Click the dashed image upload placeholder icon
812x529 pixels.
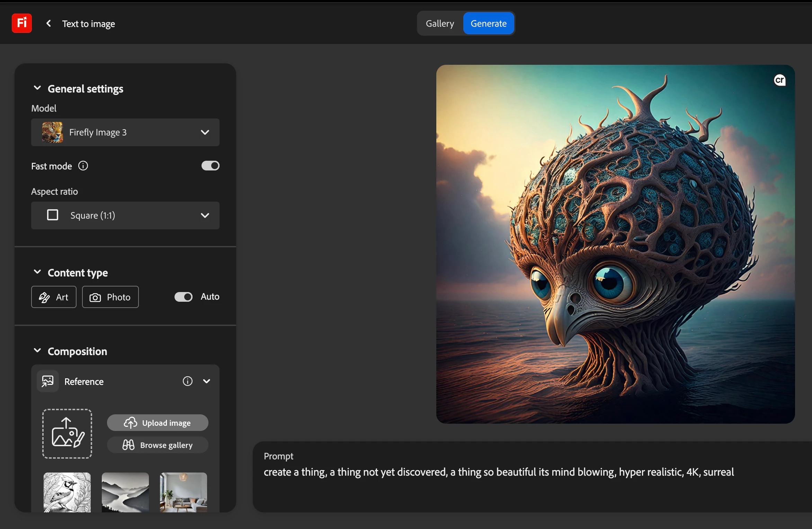pos(67,434)
